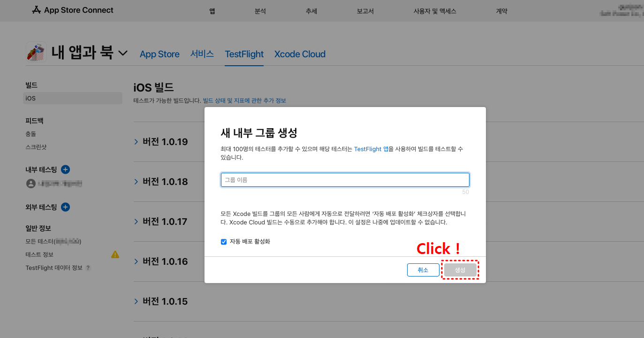Open 모든 테스터 in sidebar
The height and width of the screenshot is (338, 644).
pyautogui.click(x=53, y=241)
